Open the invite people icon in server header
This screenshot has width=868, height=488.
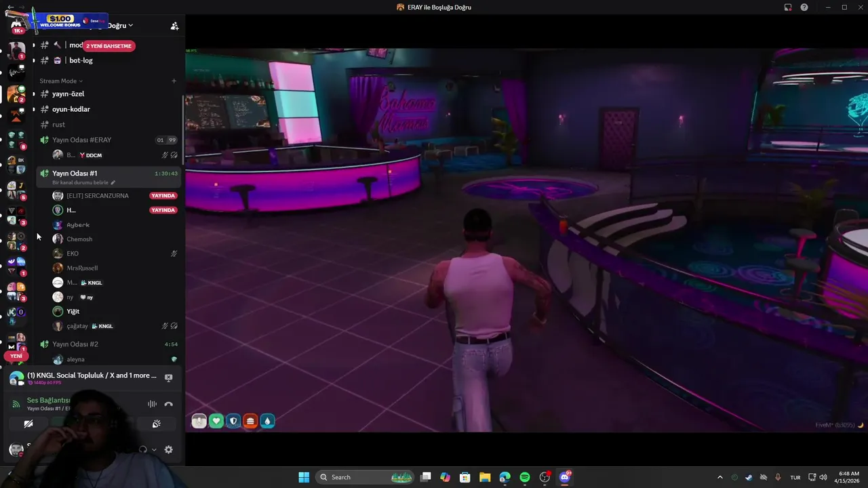point(174,26)
